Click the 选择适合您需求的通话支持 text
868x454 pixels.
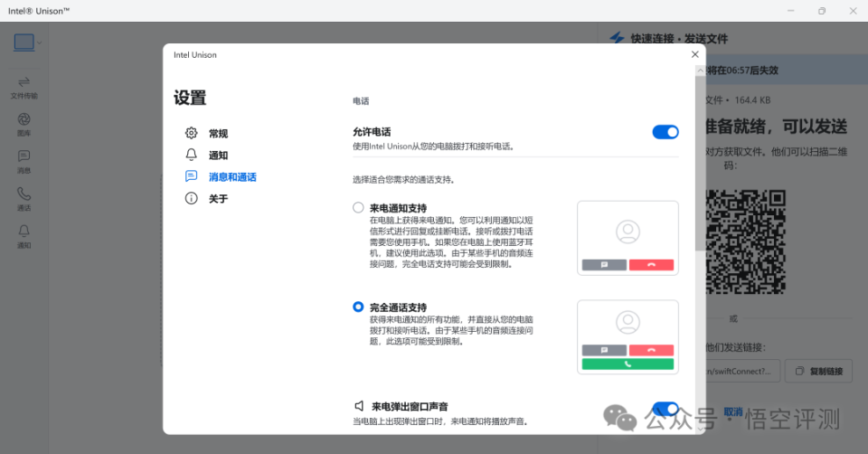pos(403,180)
